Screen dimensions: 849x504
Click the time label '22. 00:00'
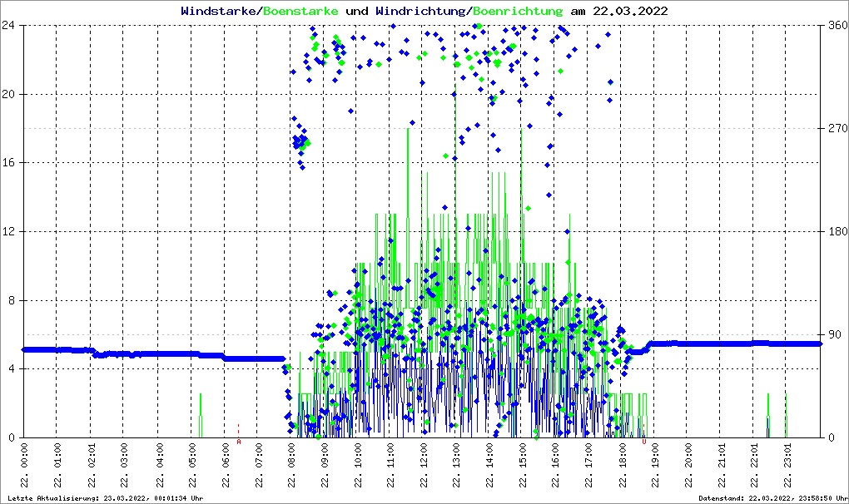coord(24,466)
